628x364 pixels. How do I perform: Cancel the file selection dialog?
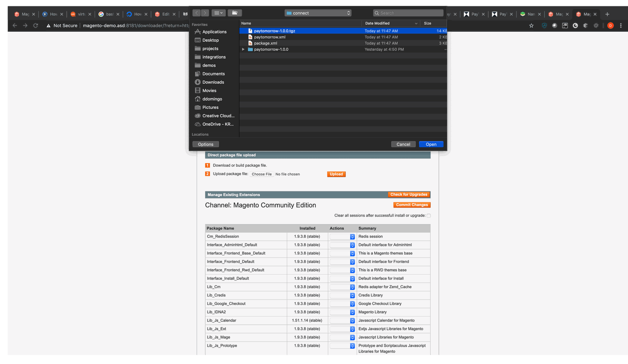coord(403,144)
